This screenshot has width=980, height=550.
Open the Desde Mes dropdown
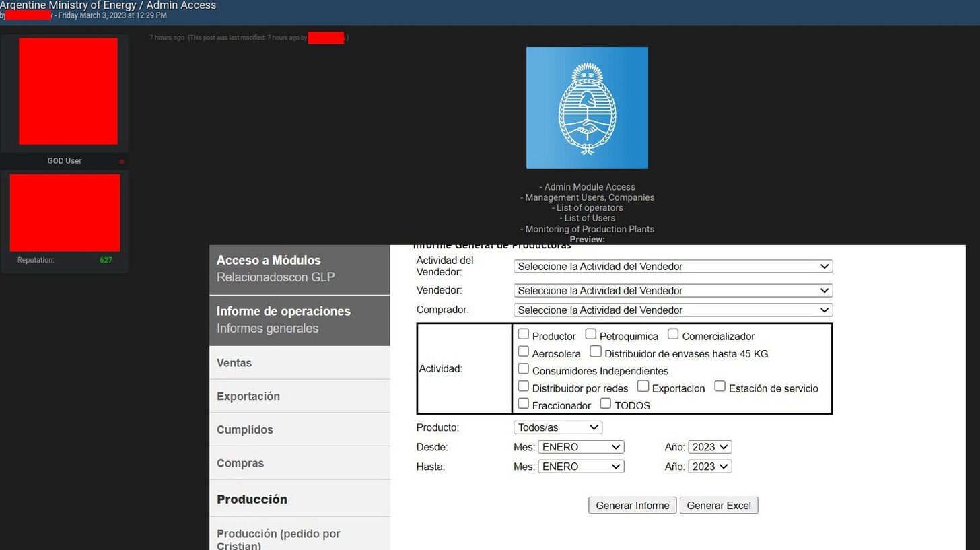581,447
